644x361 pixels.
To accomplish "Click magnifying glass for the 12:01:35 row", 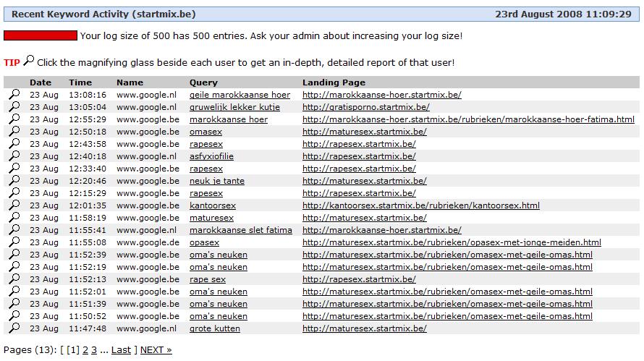I will click(14, 205).
